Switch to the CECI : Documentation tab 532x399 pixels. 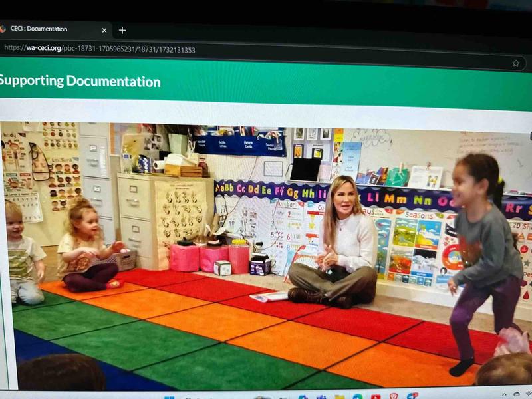point(40,29)
